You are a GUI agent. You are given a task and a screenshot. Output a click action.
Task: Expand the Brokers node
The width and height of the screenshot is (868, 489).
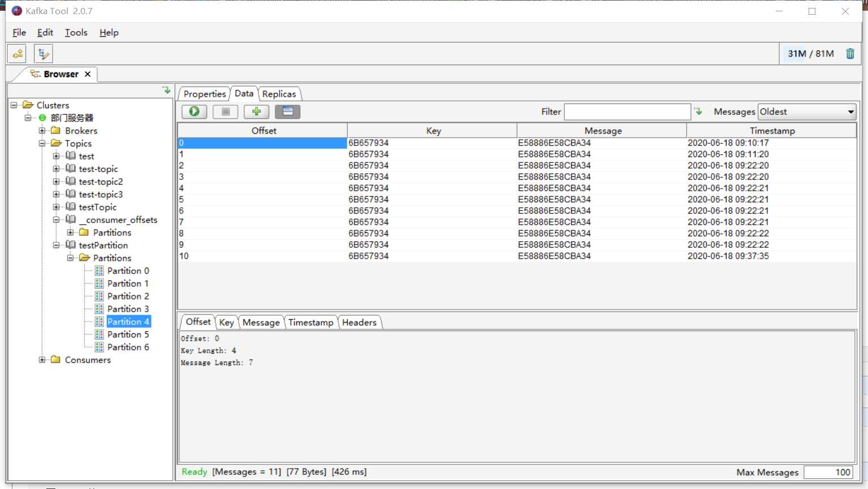[42, 131]
